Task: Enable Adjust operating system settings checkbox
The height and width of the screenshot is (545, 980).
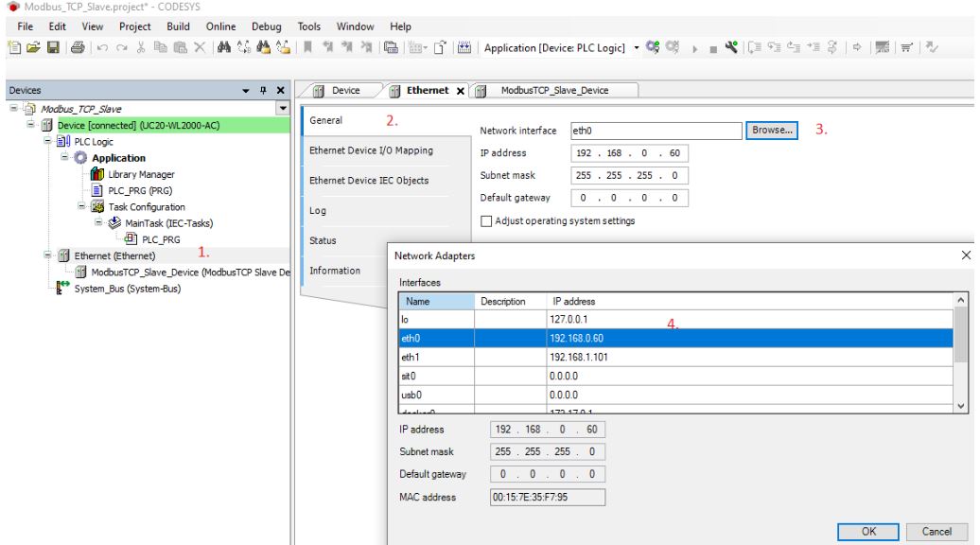Action: point(486,221)
